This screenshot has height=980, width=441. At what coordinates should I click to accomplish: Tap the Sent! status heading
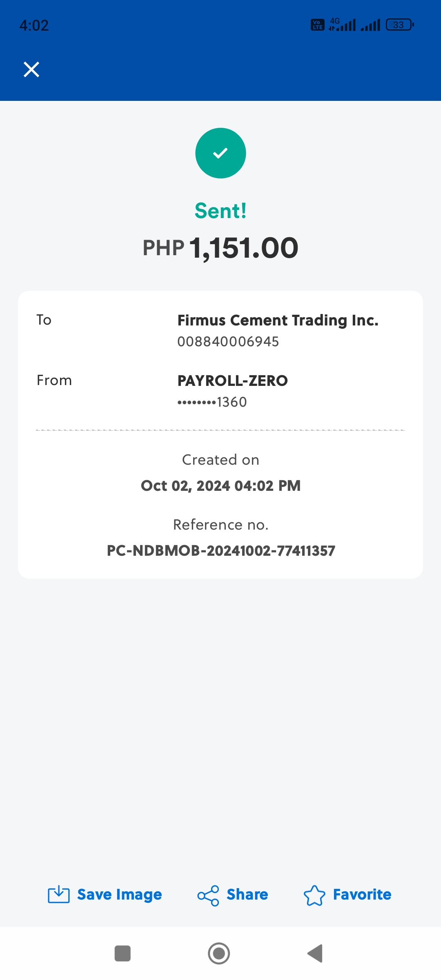220,211
